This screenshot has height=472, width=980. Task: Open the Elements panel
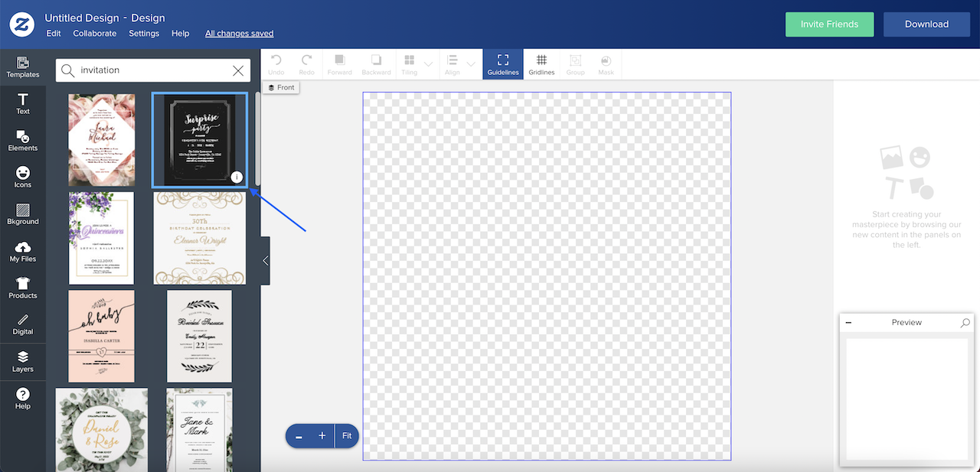23,141
